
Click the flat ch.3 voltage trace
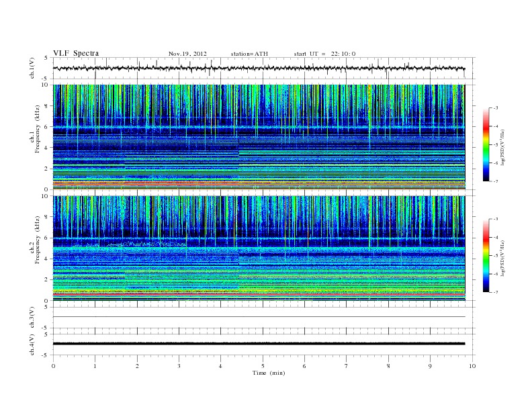point(259,317)
